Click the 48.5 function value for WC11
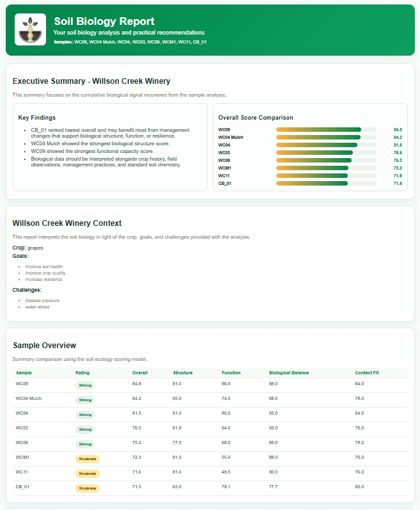 pos(226,472)
